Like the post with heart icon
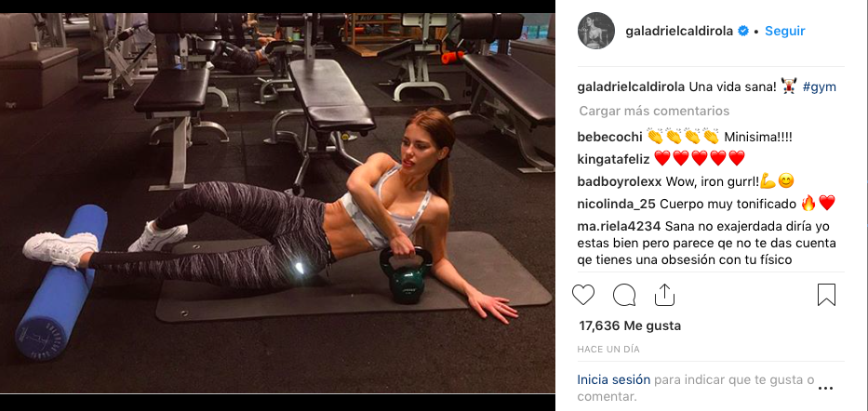The image size is (868, 411). coord(583,295)
